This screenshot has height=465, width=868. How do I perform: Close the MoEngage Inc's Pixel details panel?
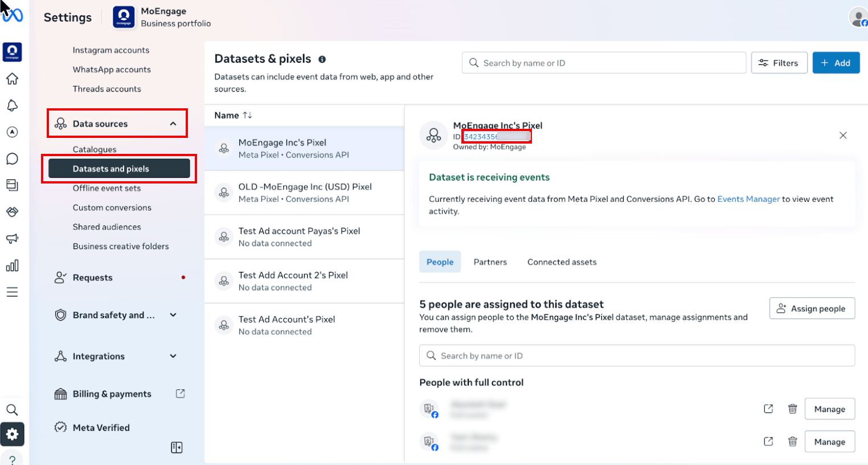point(843,136)
